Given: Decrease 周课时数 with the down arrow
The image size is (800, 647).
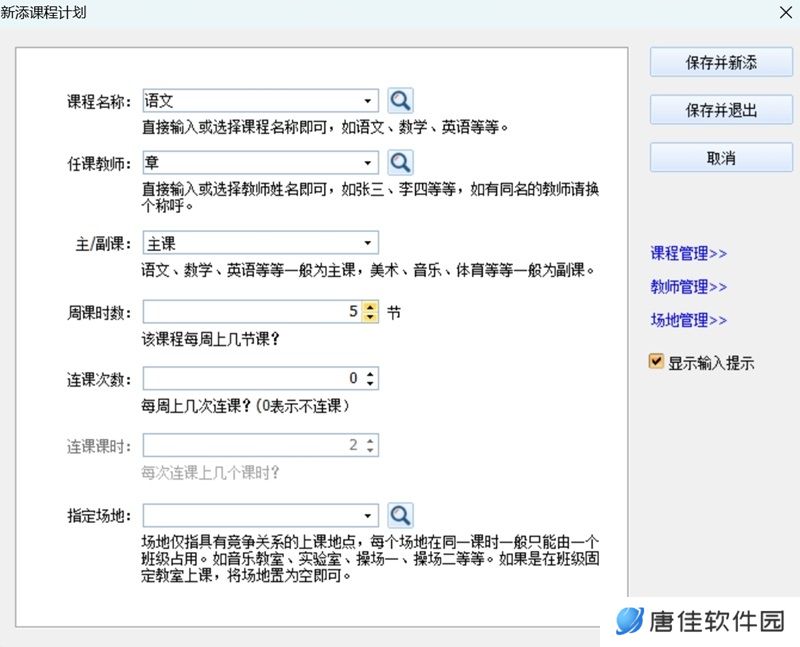Looking at the screenshot, I should tap(370, 317).
